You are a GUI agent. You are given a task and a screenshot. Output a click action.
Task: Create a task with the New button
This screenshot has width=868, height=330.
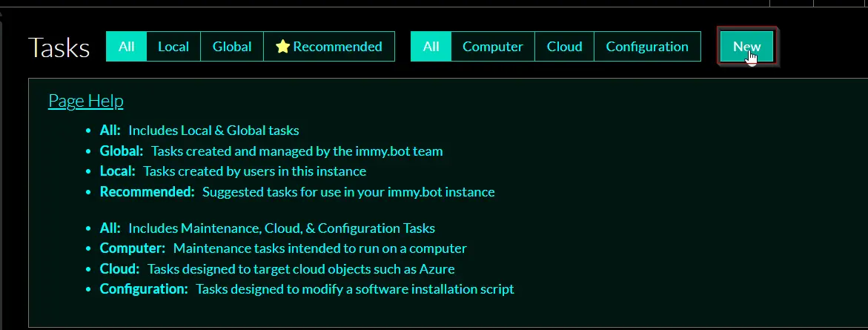(x=746, y=47)
